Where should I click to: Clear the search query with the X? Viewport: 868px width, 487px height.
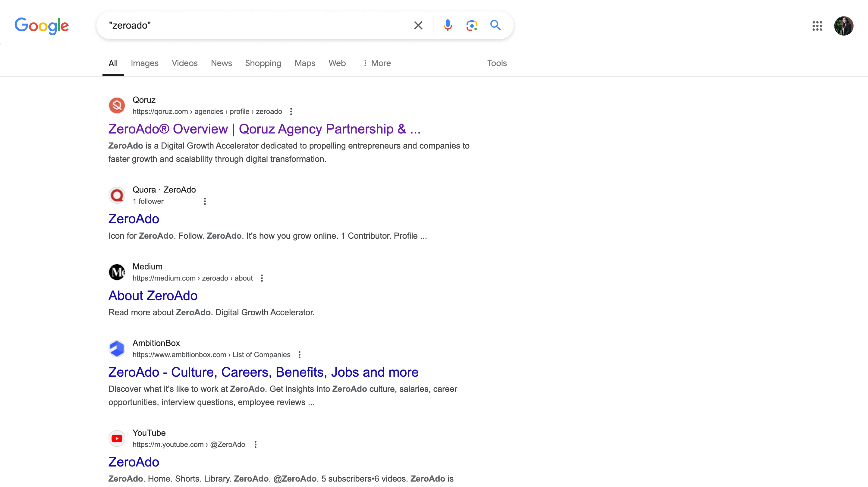418,25
